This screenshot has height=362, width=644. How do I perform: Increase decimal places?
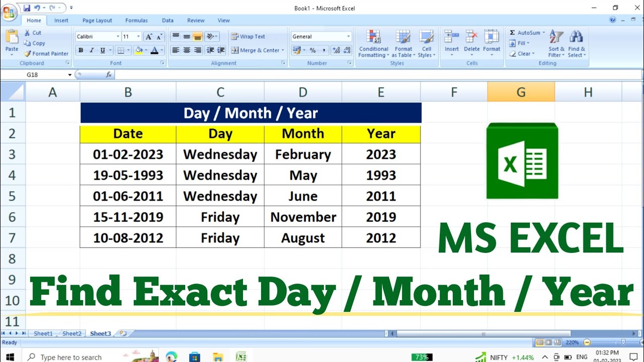coord(336,50)
